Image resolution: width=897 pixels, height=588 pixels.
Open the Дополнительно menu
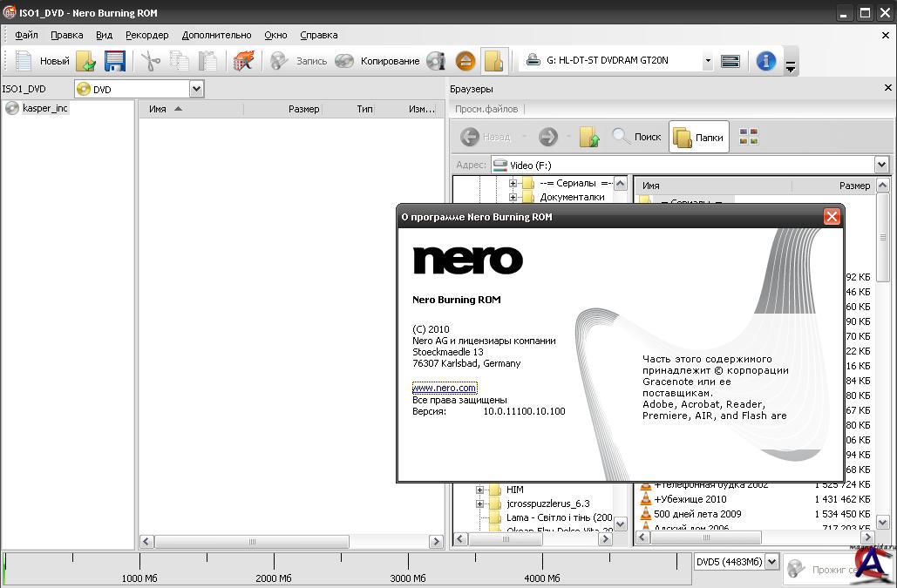pos(216,35)
